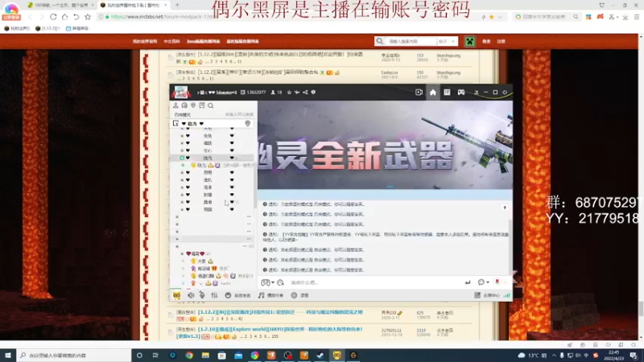Send message with enter arrow icon
The height and width of the screenshot is (362, 644).
[468, 282]
